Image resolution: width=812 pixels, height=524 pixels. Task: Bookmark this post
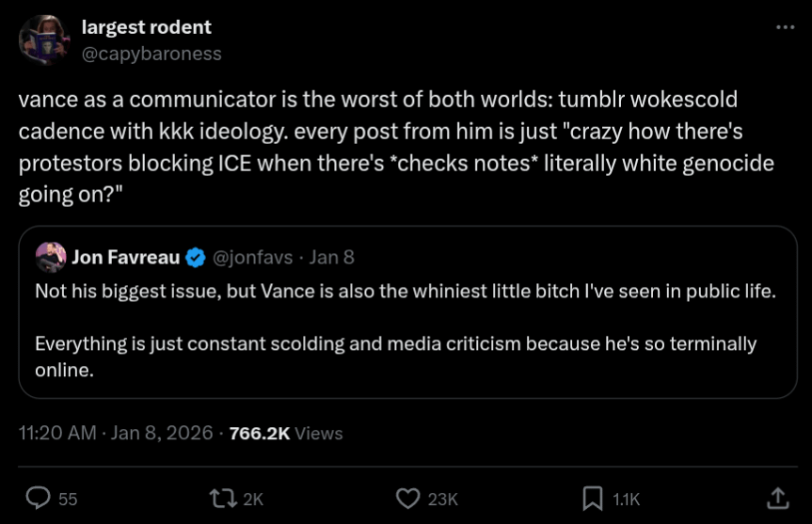click(x=593, y=498)
